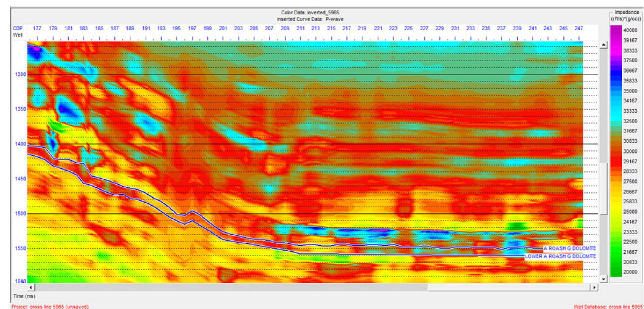The image size is (644, 309).
Task: Click the vertical scrollbar down arrow
Action: tap(603, 279)
